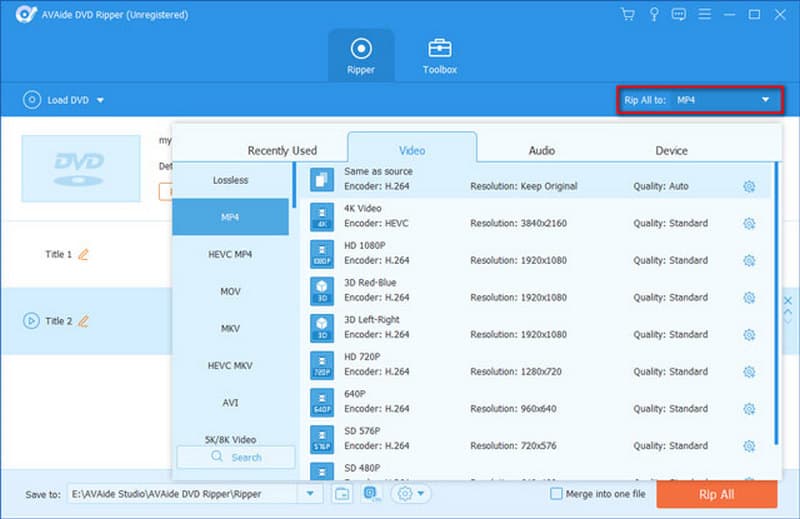
Task: Click the format Search field
Action: (236, 457)
